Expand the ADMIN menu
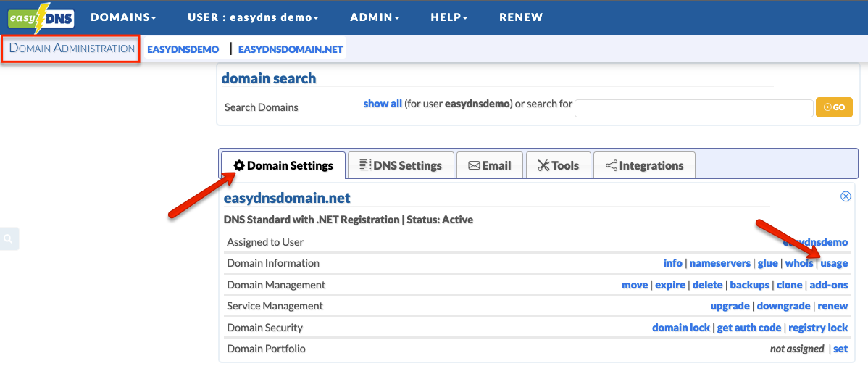 (375, 17)
